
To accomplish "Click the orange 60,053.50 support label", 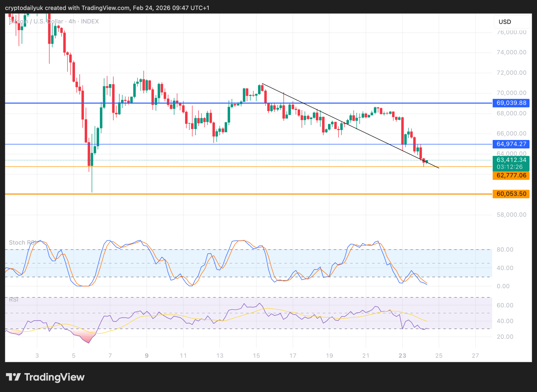I will (511, 194).
